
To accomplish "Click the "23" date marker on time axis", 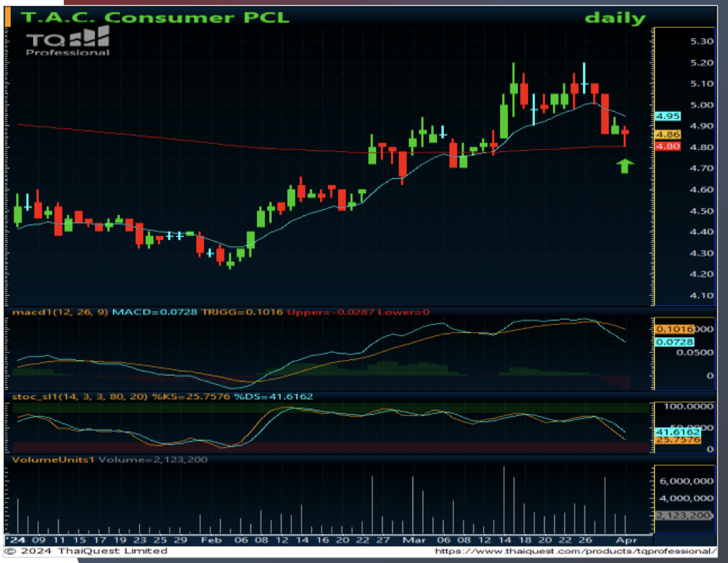I will [x=140, y=540].
